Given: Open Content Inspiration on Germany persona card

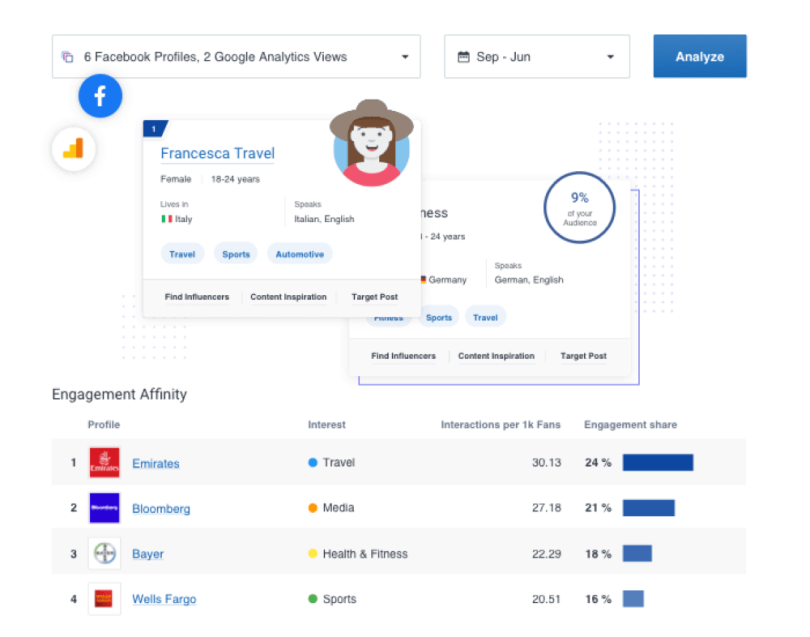Looking at the screenshot, I should (496, 356).
